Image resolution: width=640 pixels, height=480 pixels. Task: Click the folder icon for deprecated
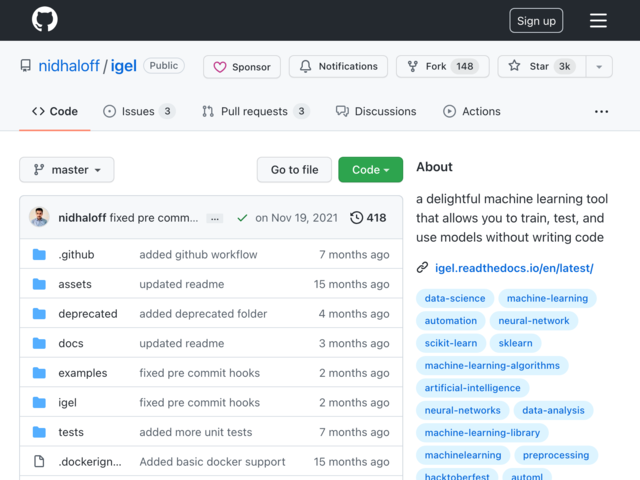click(39, 313)
